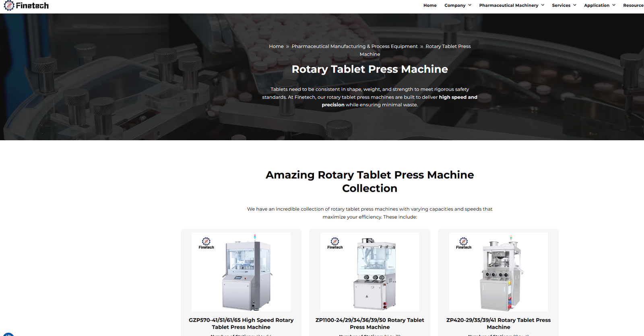Select the GZP570 machine product thumbnail
This screenshot has width=644, height=336.
[x=241, y=272]
